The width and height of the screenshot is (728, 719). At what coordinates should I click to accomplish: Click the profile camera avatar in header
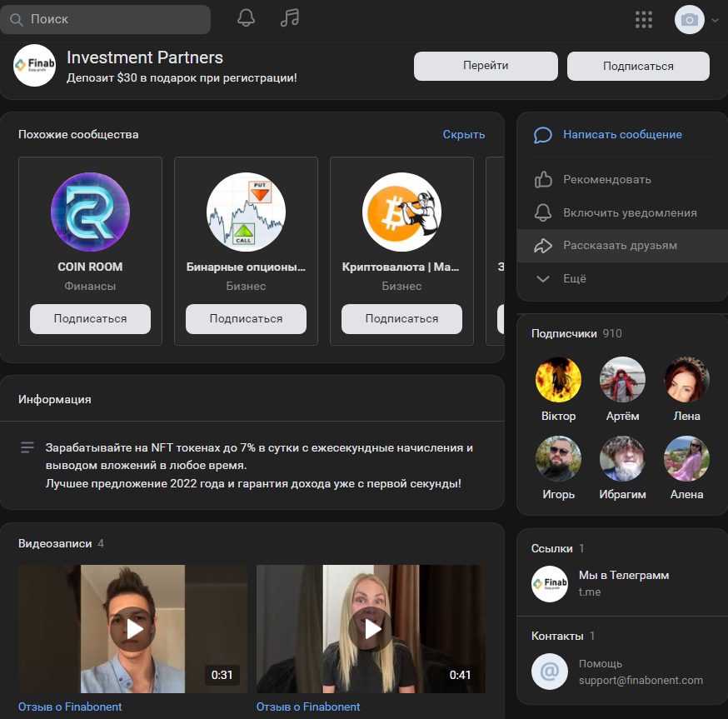pos(689,19)
